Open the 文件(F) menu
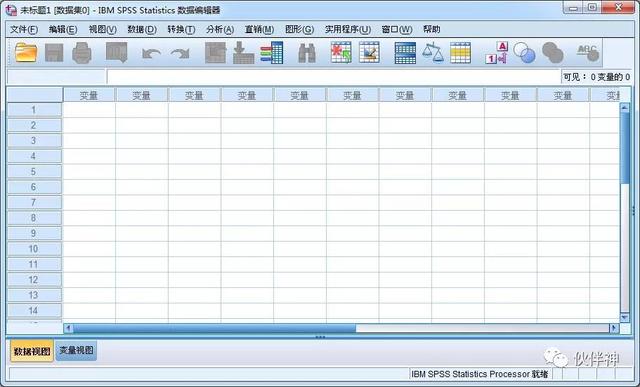The width and height of the screenshot is (640, 387). click(24, 29)
